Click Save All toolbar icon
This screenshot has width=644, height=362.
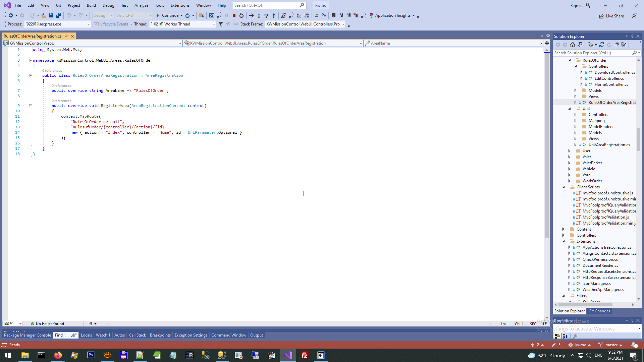[x=59, y=15]
